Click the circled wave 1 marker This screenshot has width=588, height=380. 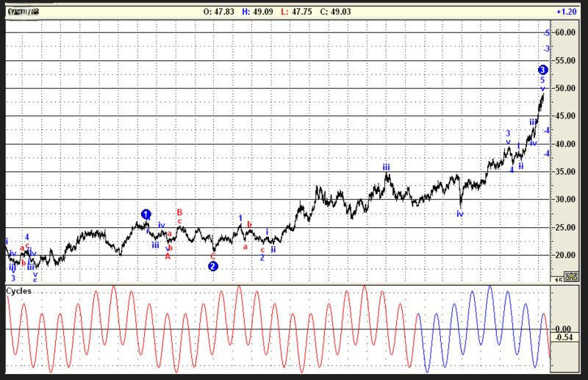tap(146, 214)
